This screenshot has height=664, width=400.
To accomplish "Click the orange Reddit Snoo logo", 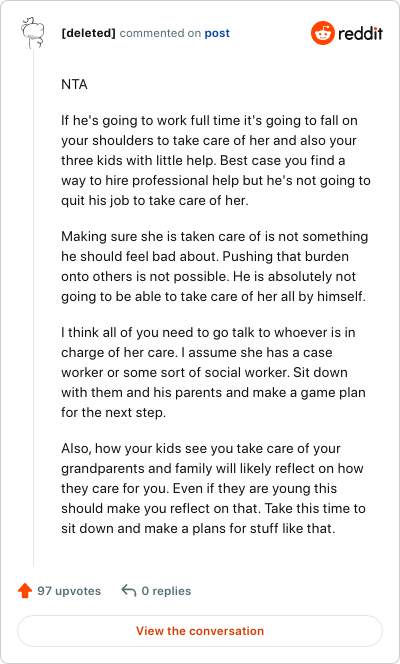I will (323, 33).
